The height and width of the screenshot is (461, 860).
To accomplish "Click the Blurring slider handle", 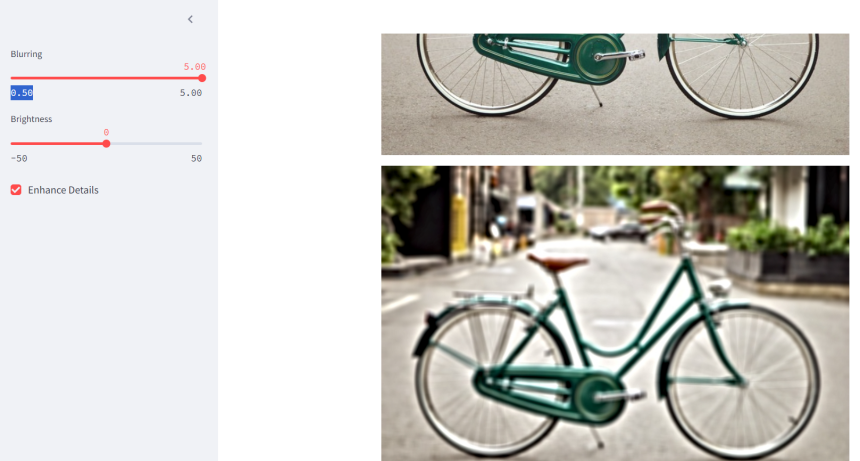I will coord(202,78).
